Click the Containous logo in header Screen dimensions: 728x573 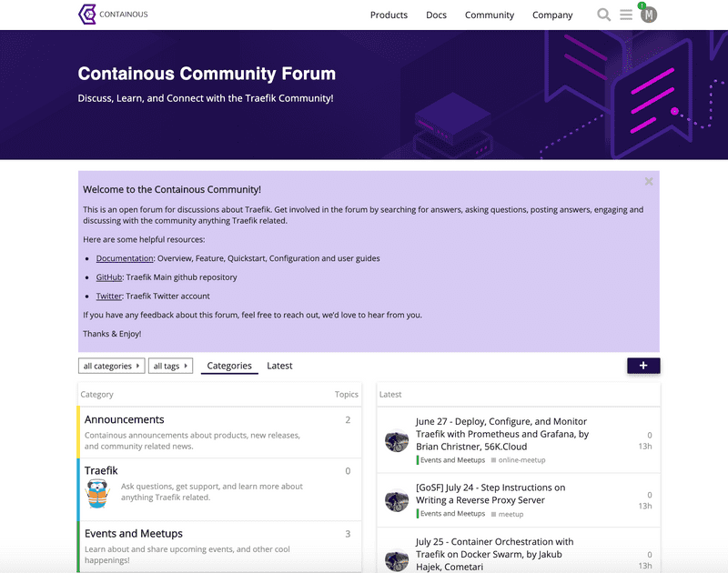pyautogui.click(x=113, y=15)
